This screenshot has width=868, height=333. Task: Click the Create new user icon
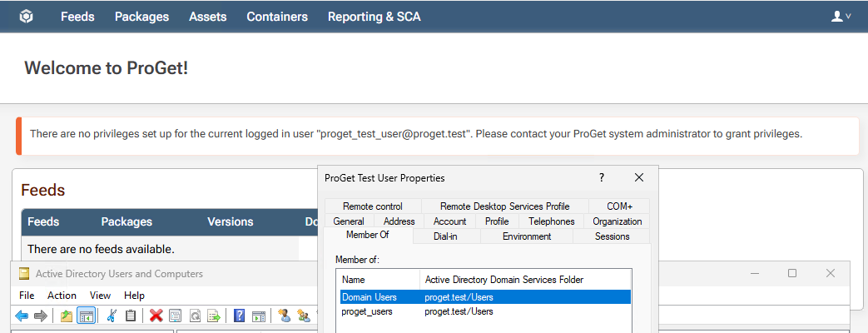click(x=285, y=316)
